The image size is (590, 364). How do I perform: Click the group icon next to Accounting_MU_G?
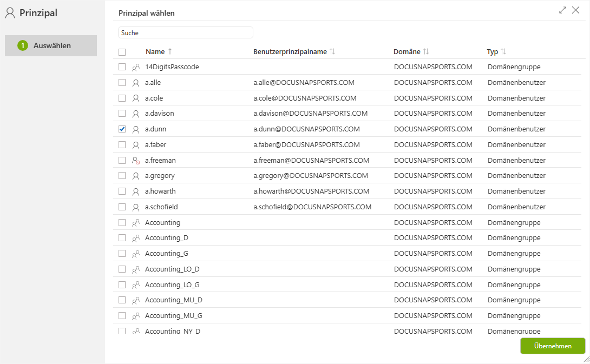coord(136,316)
